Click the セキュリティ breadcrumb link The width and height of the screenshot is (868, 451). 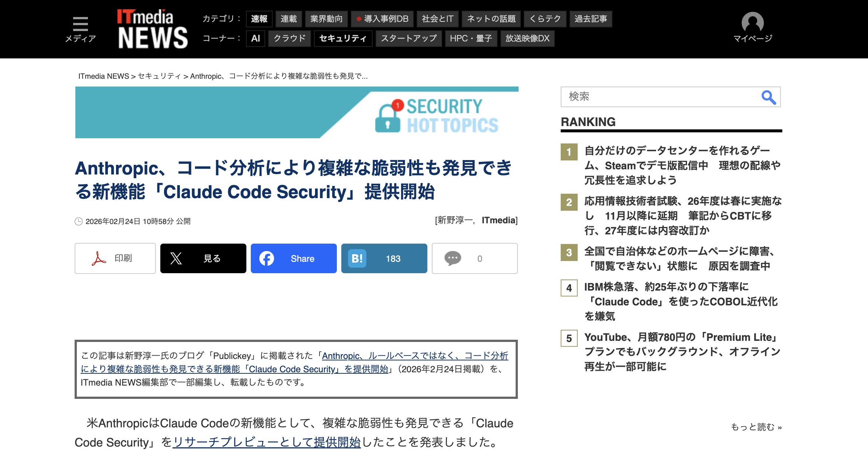159,76
